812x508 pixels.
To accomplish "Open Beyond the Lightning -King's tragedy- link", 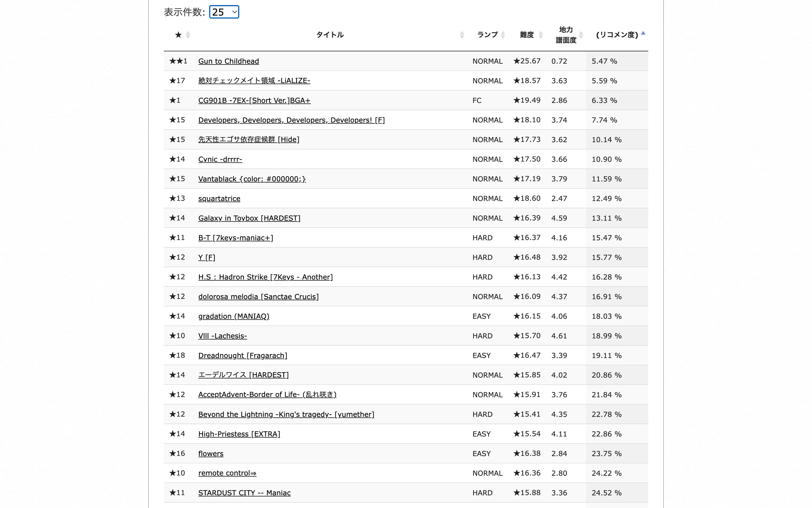I will tap(286, 414).
